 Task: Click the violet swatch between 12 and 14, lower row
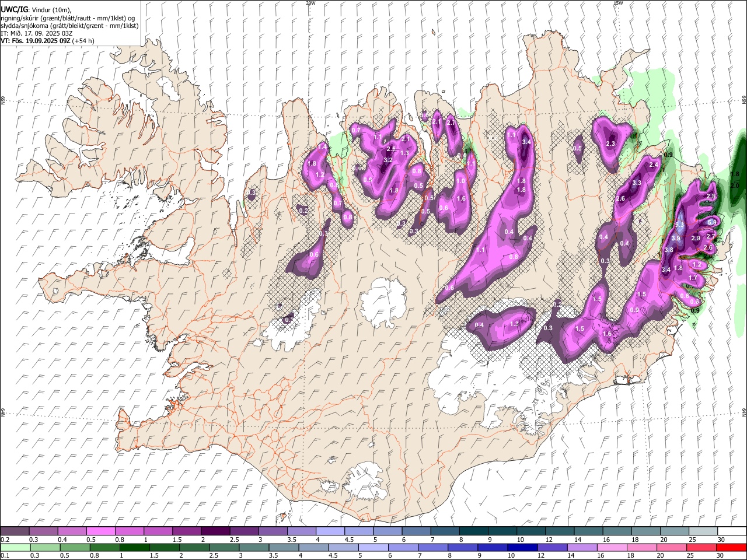point(552,547)
